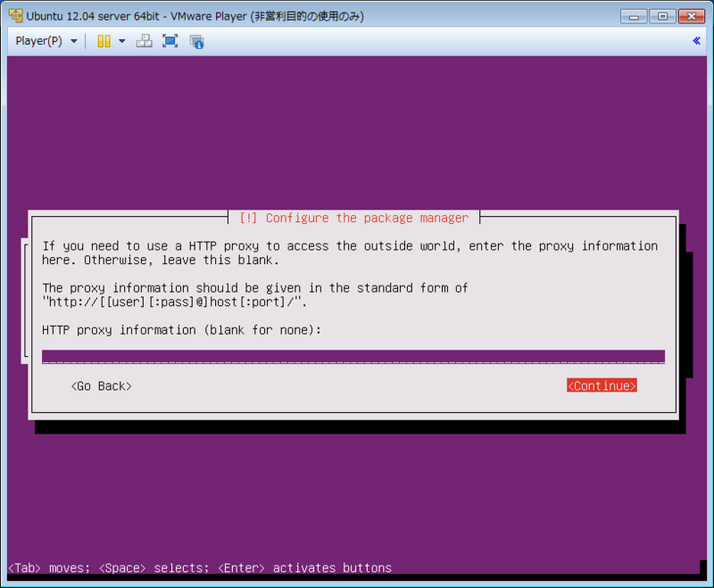Minimize the VMware Player window
714x588 pixels.
(x=634, y=16)
